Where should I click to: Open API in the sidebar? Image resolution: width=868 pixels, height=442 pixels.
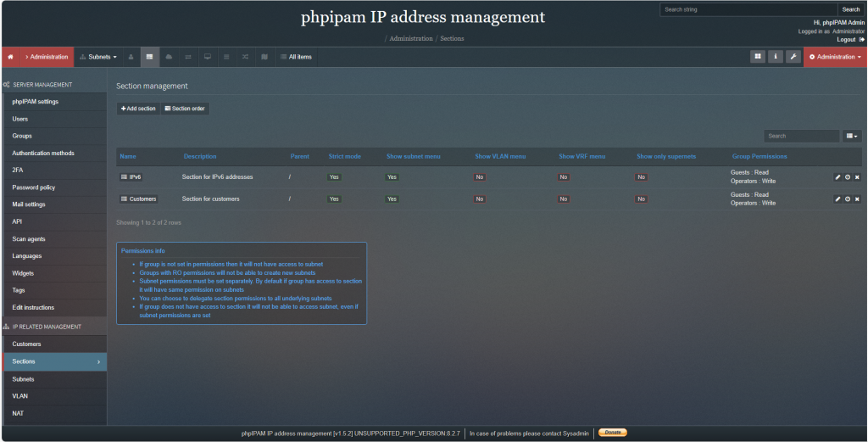coord(55,222)
